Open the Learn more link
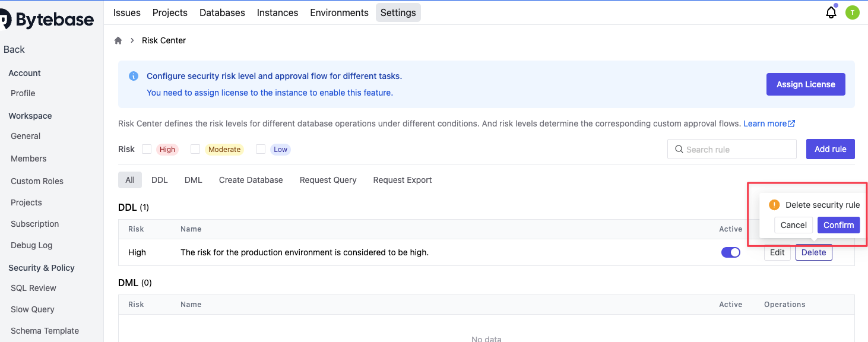 tap(765, 123)
